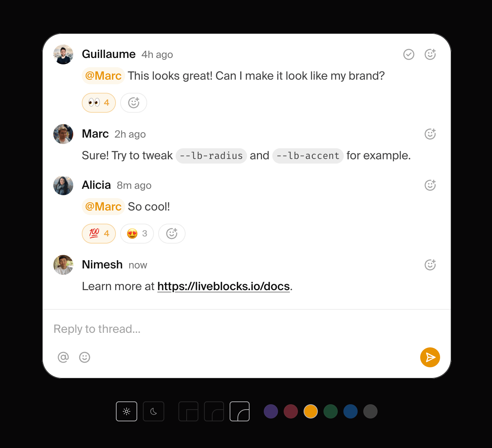Toggle the 100 reaction on Alicia's comment
Image resolution: width=492 pixels, height=448 pixels.
[x=99, y=234]
